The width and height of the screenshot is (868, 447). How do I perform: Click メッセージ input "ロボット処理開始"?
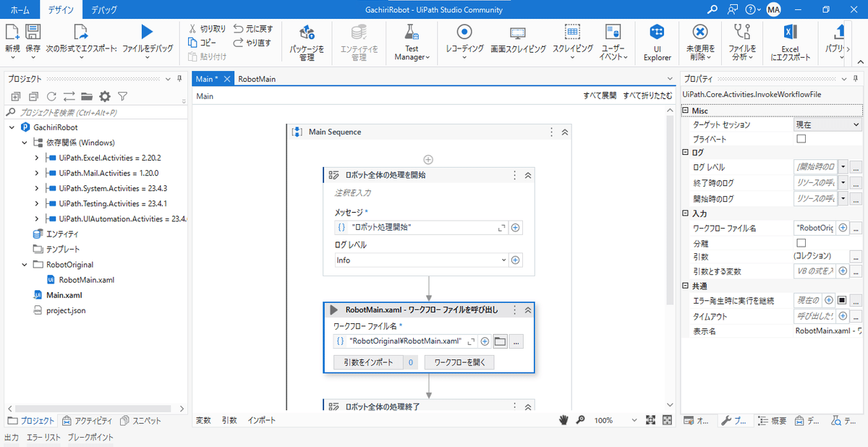pos(422,227)
